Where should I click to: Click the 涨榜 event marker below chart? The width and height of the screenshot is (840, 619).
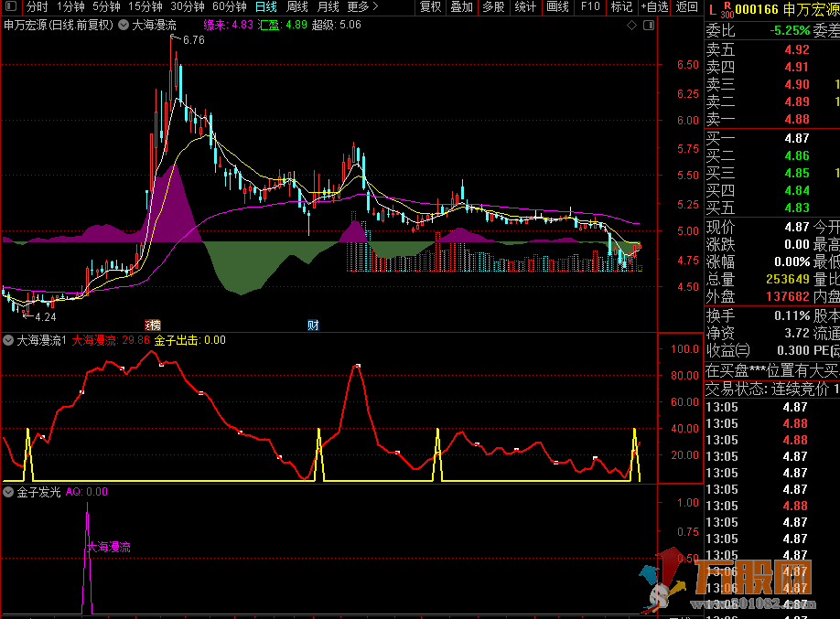(x=153, y=325)
